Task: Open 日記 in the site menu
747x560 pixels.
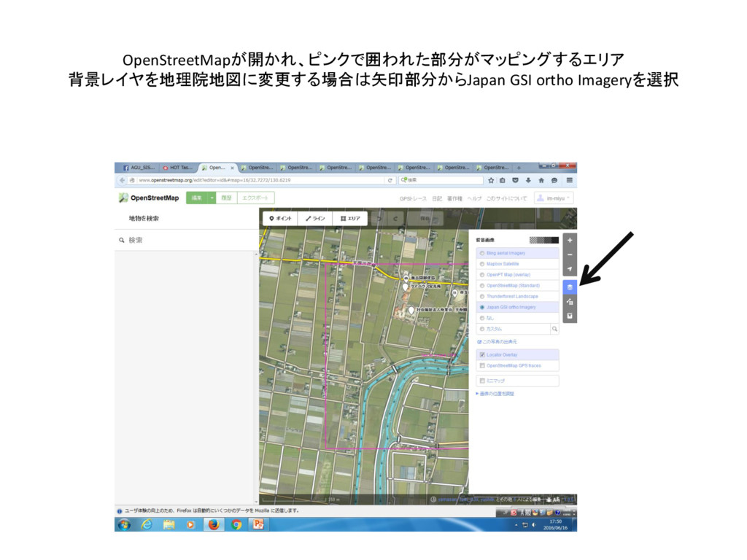Action: tap(437, 198)
